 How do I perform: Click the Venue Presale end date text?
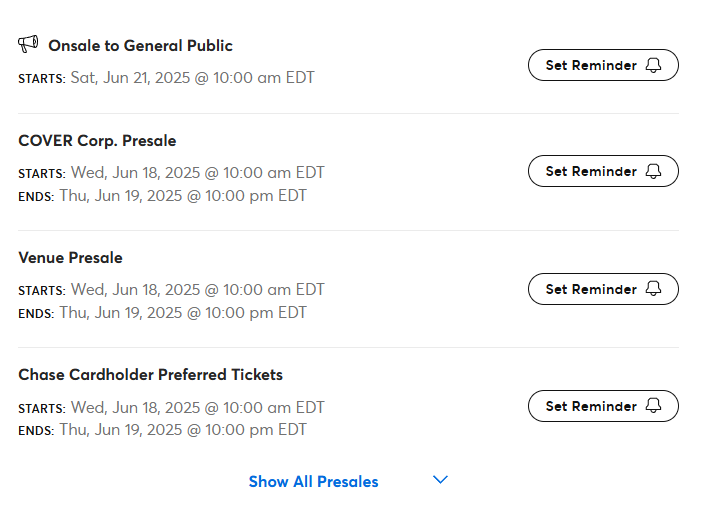coord(183,313)
